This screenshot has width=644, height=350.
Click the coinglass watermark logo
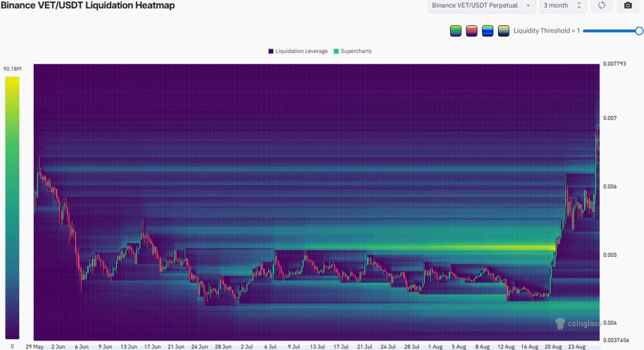tap(576, 323)
